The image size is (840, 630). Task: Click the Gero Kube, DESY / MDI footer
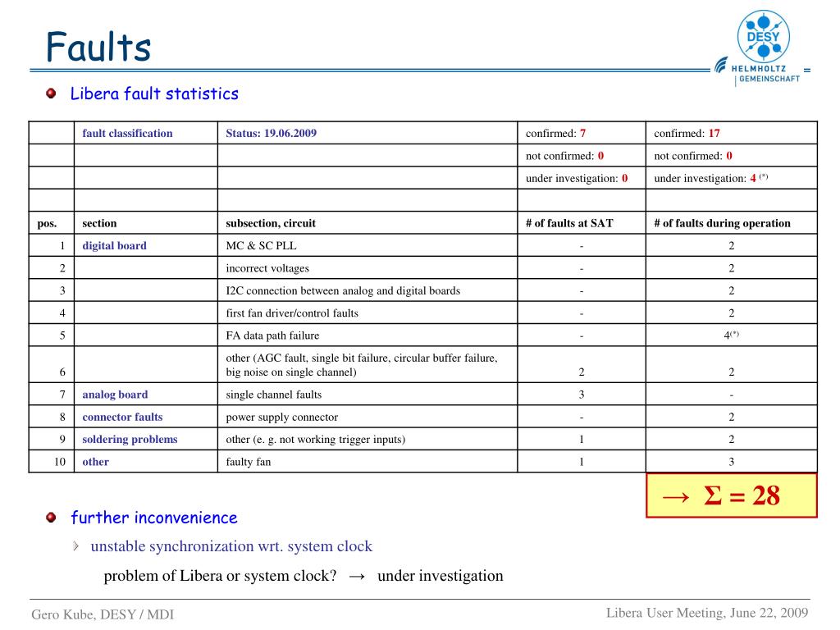pyautogui.click(x=103, y=614)
